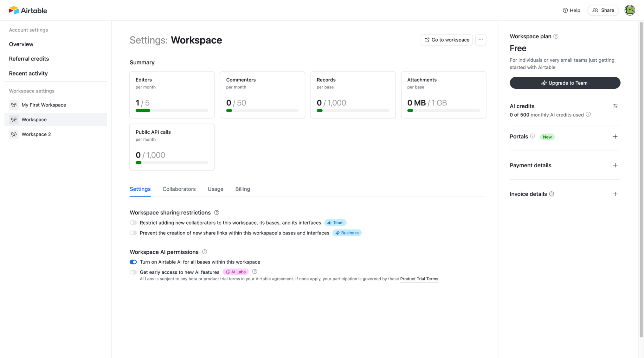
Task: Expand the Portals section
Action: (615, 136)
